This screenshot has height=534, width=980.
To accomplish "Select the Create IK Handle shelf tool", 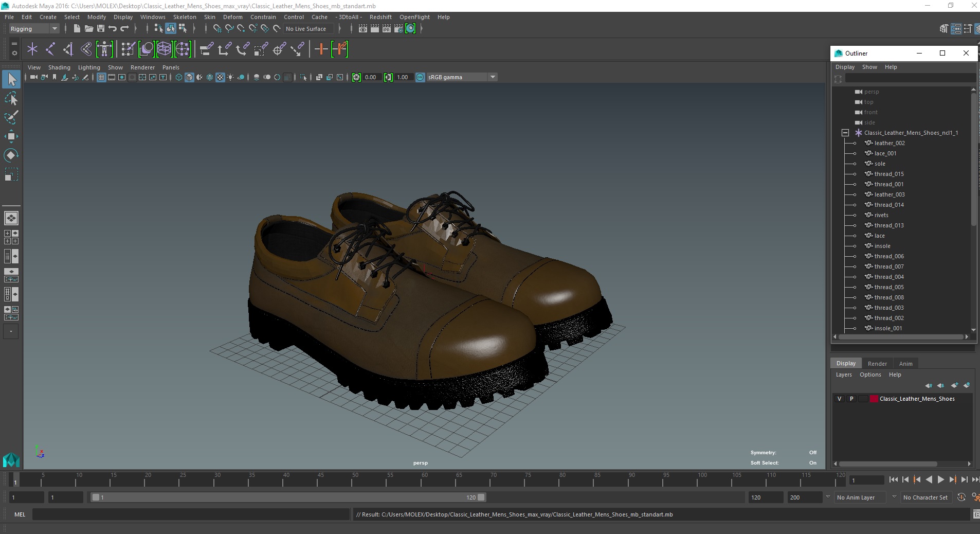I will tap(68, 49).
